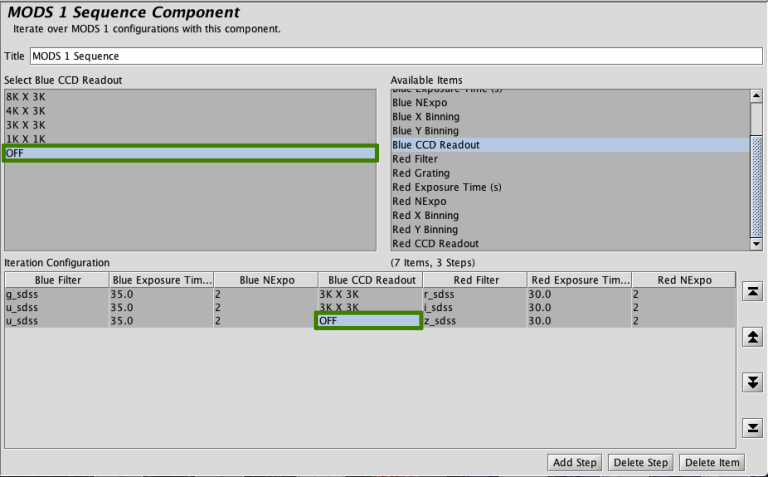Select the OFF cell in the iteration table

368,321
